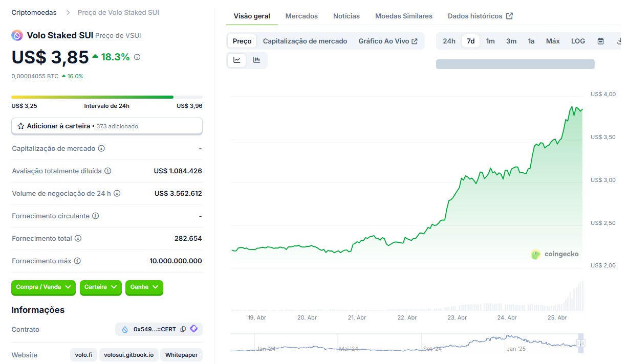Viewport: 628px width, 364px height.
Task: Expand the Compra / Venda dropdown
Action: tap(44, 287)
